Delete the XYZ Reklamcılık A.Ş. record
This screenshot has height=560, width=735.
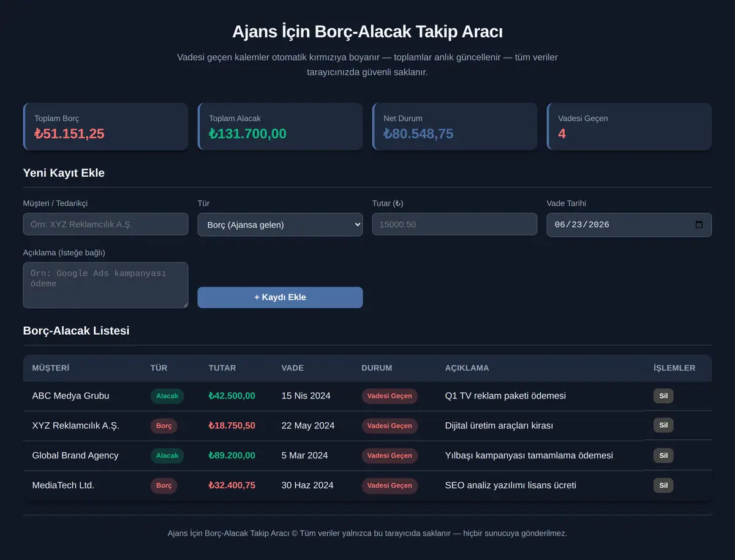tap(663, 425)
